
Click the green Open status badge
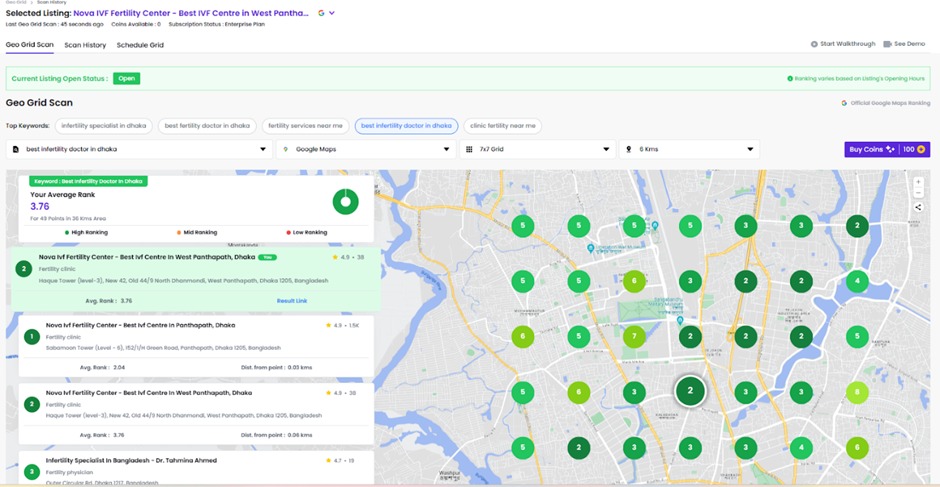[x=126, y=79]
